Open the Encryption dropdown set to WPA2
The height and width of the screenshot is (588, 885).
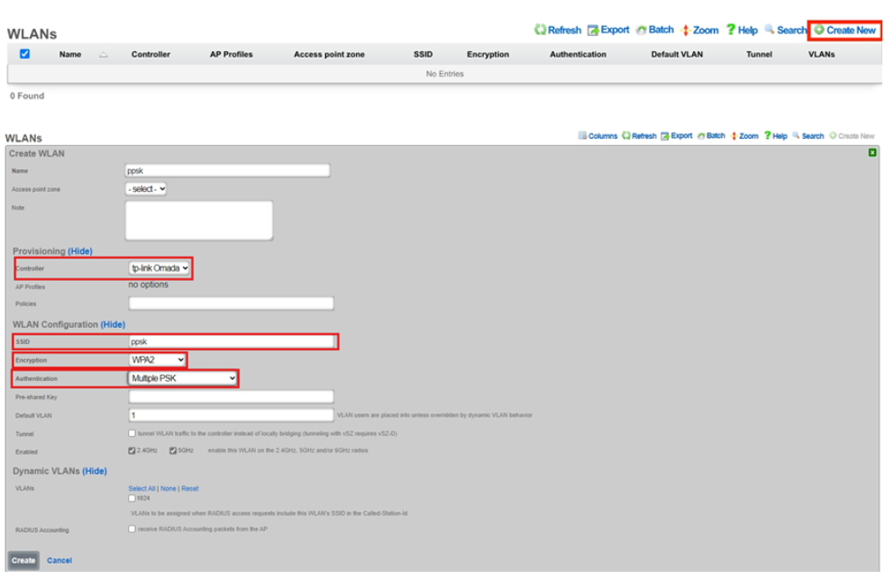tap(157, 360)
